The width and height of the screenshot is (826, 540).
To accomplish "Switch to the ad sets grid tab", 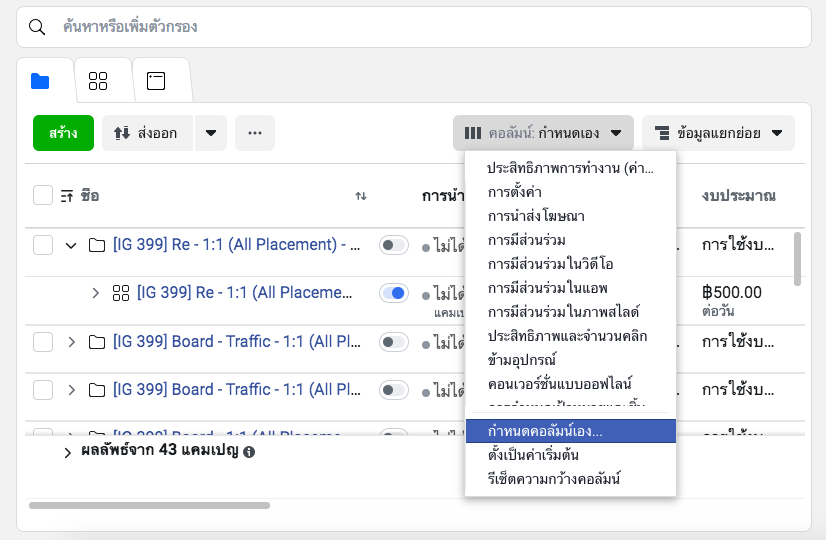I will (x=98, y=81).
